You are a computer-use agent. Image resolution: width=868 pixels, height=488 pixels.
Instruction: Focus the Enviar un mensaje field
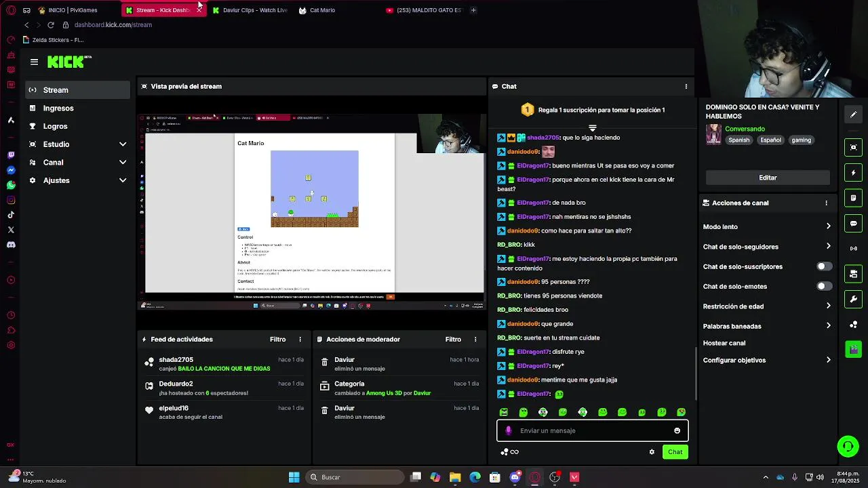(x=593, y=430)
